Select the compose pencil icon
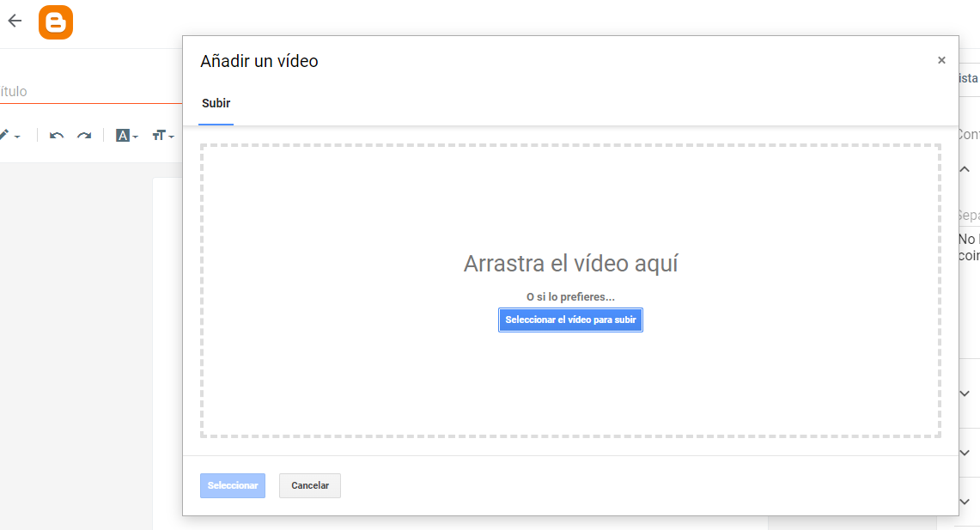This screenshot has height=530, width=980. (x=4, y=133)
